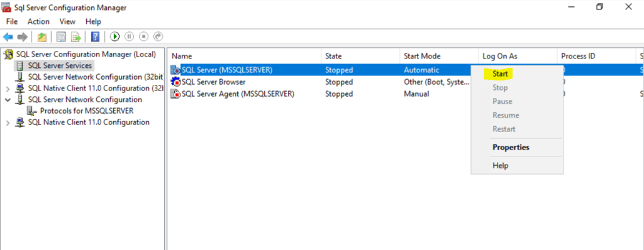Click the Help question mark toolbar icon
The width and height of the screenshot is (644, 250).
coord(96,37)
